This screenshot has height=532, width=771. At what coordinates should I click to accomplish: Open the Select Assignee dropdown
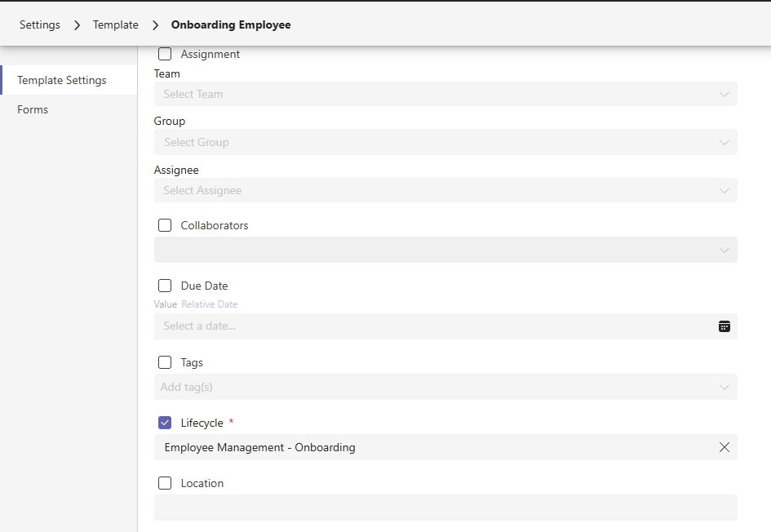coord(445,190)
